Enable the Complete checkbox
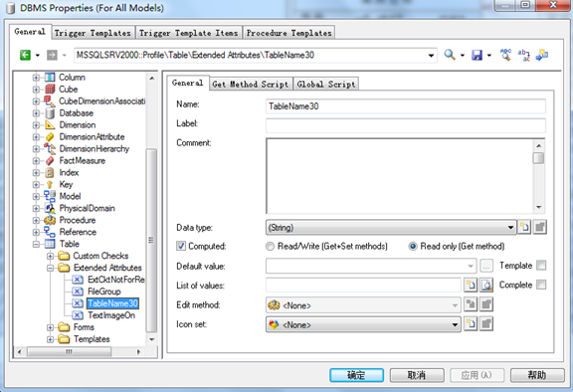Viewport: 573px width, 392px height. pyautogui.click(x=541, y=285)
